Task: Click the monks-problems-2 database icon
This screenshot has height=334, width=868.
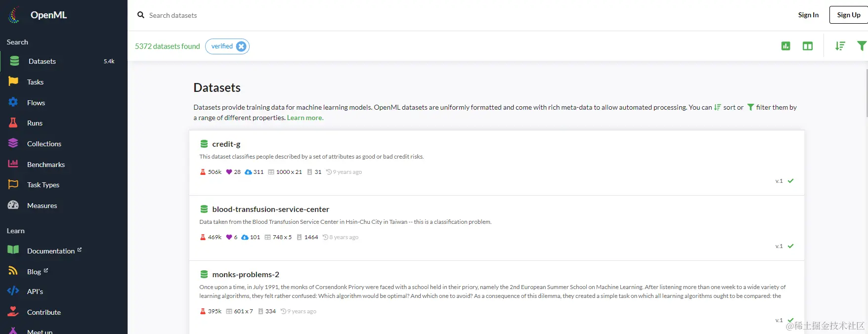Action: tap(204, 274)
